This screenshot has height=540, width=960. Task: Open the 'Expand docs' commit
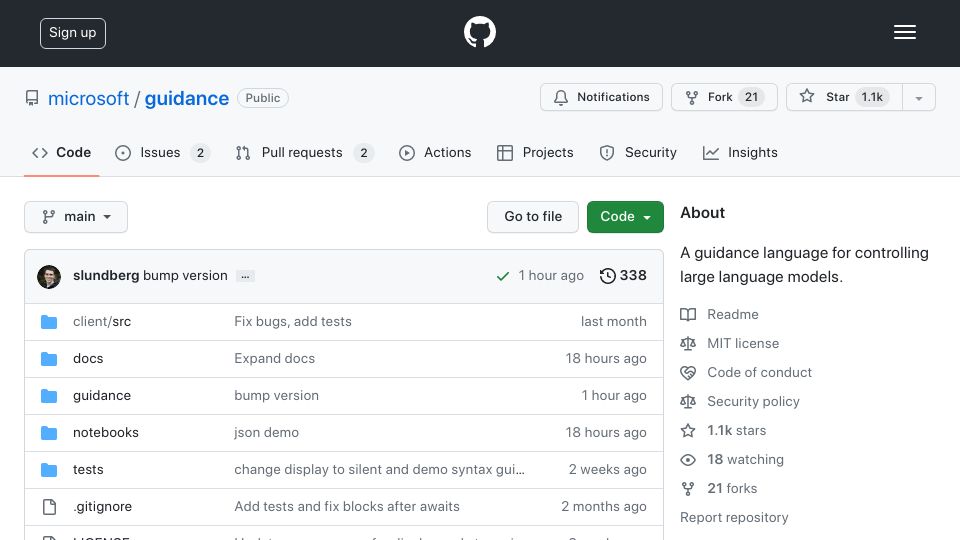click(x=274, y=359)
